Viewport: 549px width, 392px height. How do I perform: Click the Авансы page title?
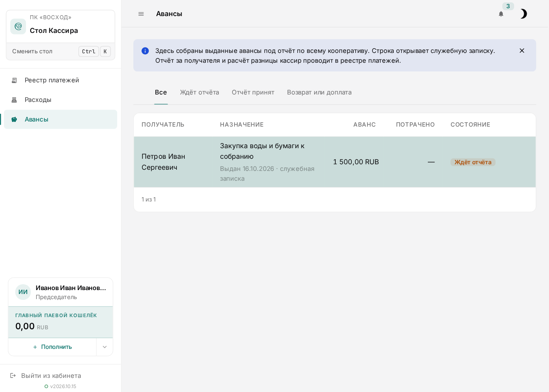point(169,14)
